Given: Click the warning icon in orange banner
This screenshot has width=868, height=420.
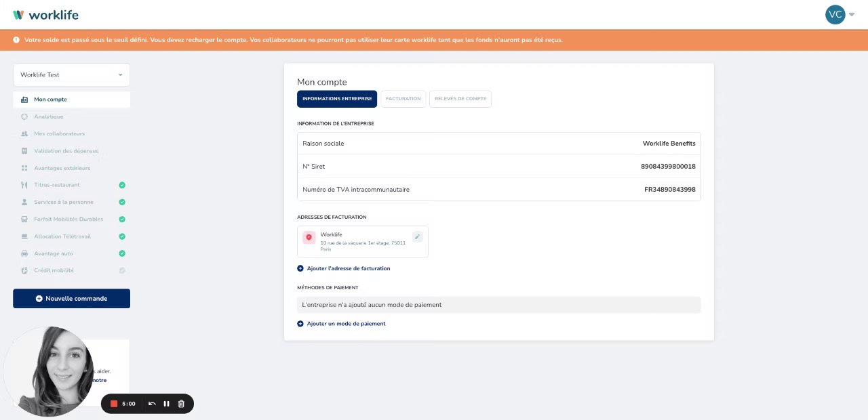Looking at the screenshot, I should [16, 40].
